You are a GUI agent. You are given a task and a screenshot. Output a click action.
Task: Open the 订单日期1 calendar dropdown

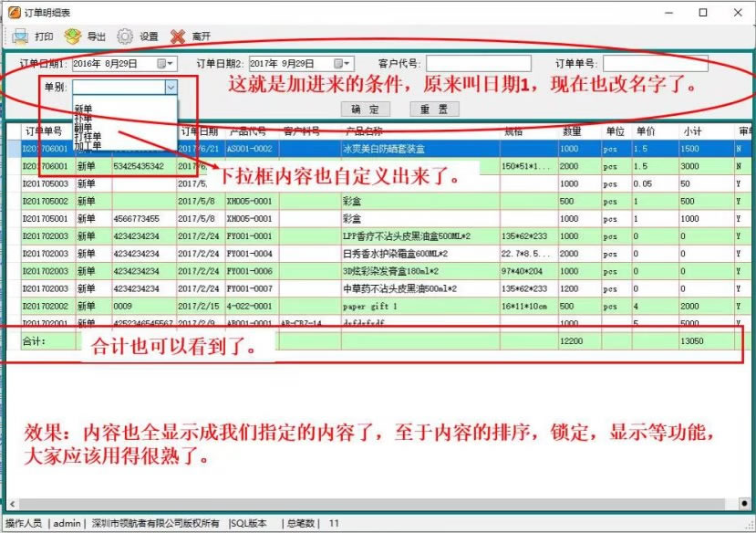pyautogui.click(x=165, y=64)
